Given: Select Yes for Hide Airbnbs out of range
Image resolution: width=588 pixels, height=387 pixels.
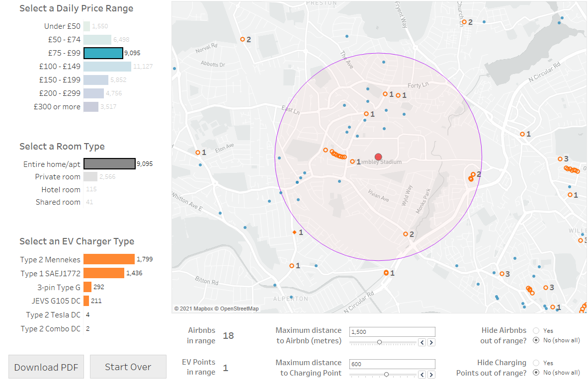Looking at the screenshot, I should (536, 330).
